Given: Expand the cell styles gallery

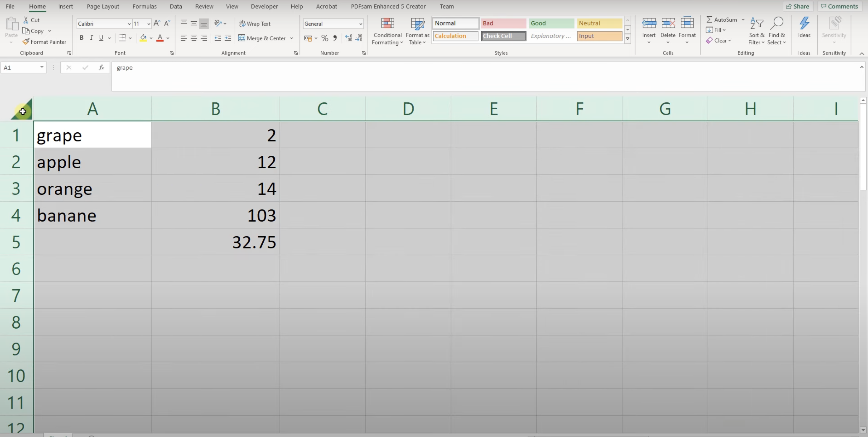Looking at the screenshot, I should 627,38.
